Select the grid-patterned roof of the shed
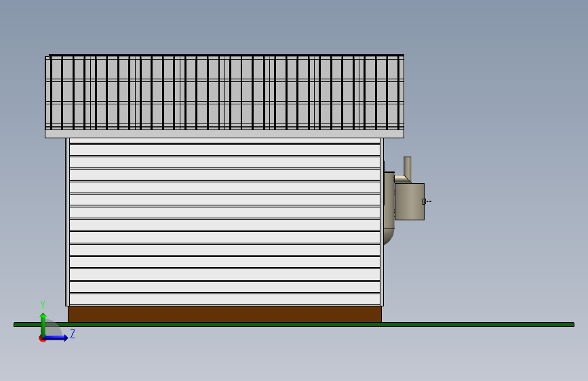Viewport: 588px width, 381px height. coord(224,92)
